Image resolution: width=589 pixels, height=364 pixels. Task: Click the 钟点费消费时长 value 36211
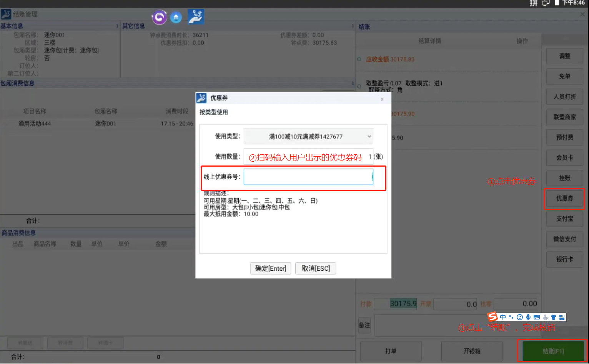pos(200,35)
